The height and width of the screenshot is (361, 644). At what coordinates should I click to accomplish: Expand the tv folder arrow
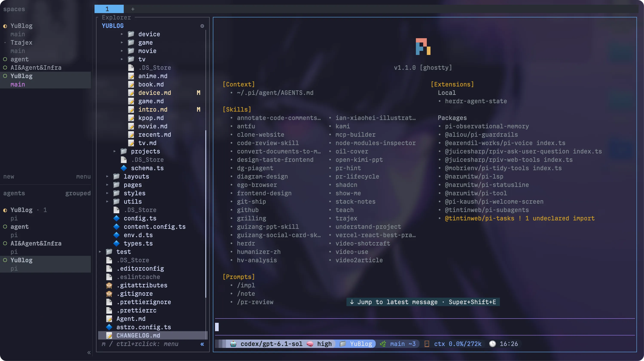[122, 59]
